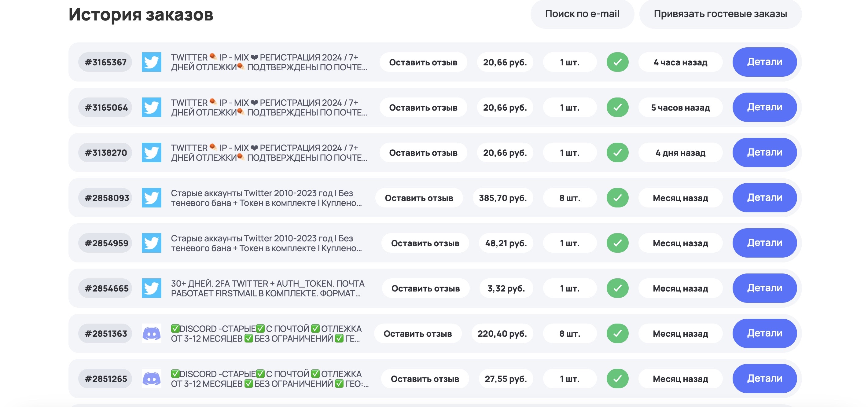The image size is (868, 407).
Task: Click Twitter icon of order #3138270
Action: point(151,153)
